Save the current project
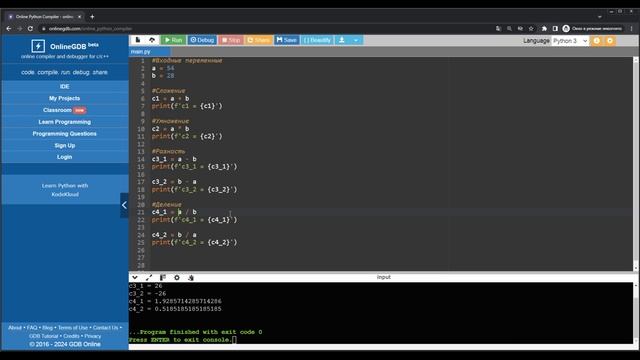The width and height of the screenshot is (640, 360). click(x=287, y=40)
